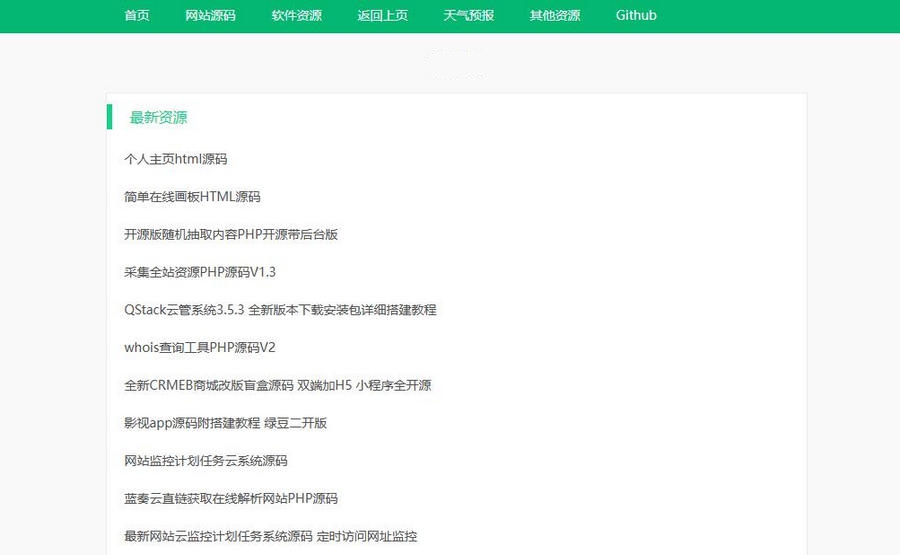
Task: Go to the 首页 home page
Action: [137, 15]
